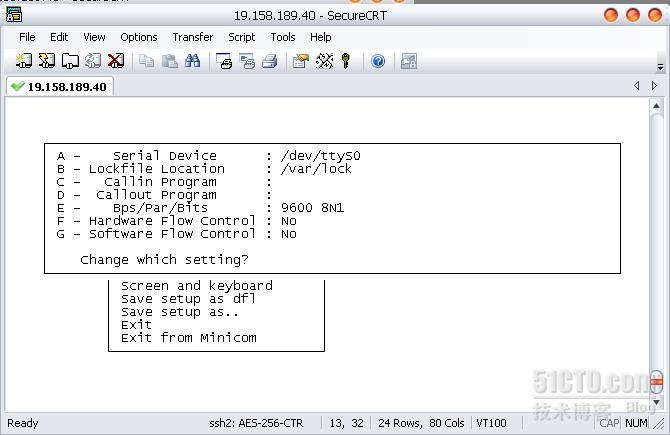670x435 pixels.
Task: Click the 'E - Bps/Par/Bits' line
Action: point(200,208)
